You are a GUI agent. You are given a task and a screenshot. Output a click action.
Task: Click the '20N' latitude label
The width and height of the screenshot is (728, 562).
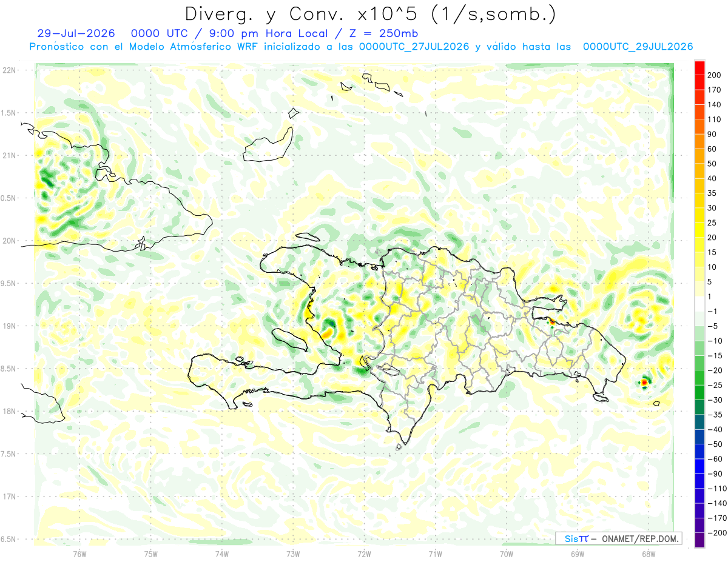click(x=9, y=241)
